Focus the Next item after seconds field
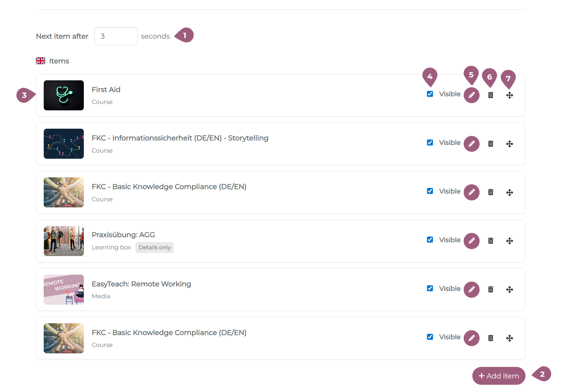The width and height of the screenshot is (577, 392). point(116,36)
